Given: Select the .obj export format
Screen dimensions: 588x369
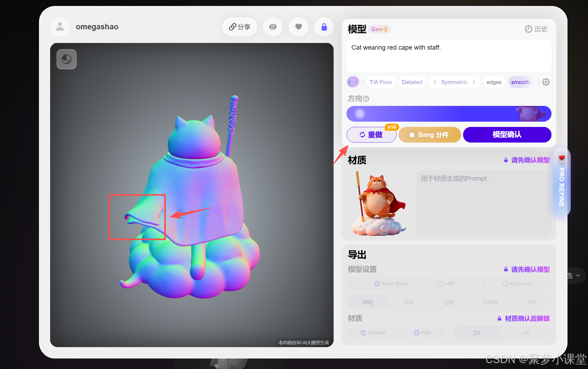Looking at the screenshot, I should (x=367, y=302).
